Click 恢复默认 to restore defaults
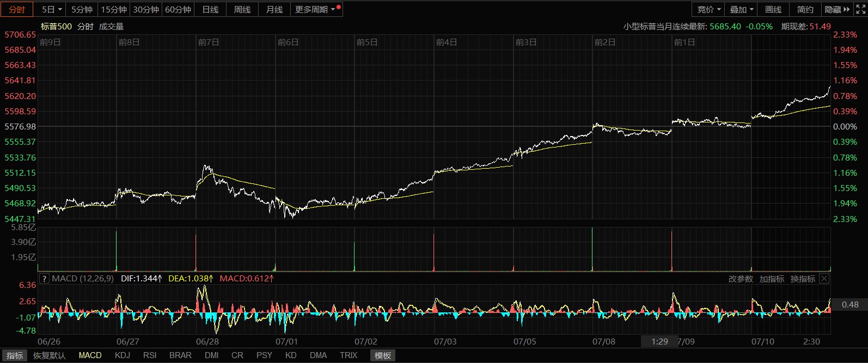 [49, 355]
